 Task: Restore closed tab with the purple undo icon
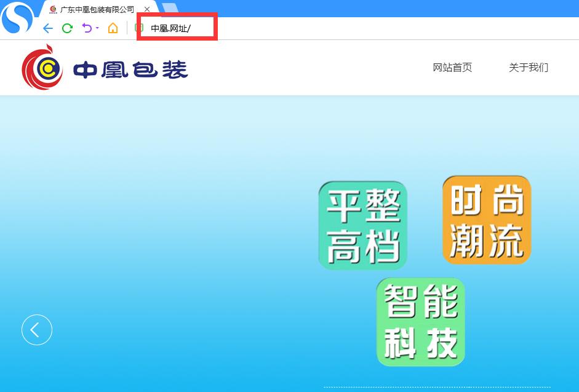(x=87, y=28)
